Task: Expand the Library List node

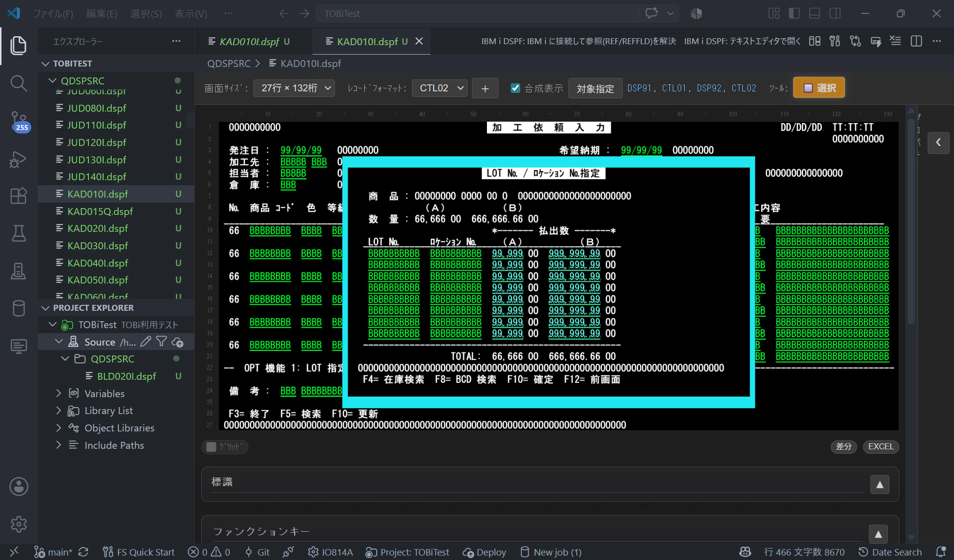Action: [x=59, y=411]
